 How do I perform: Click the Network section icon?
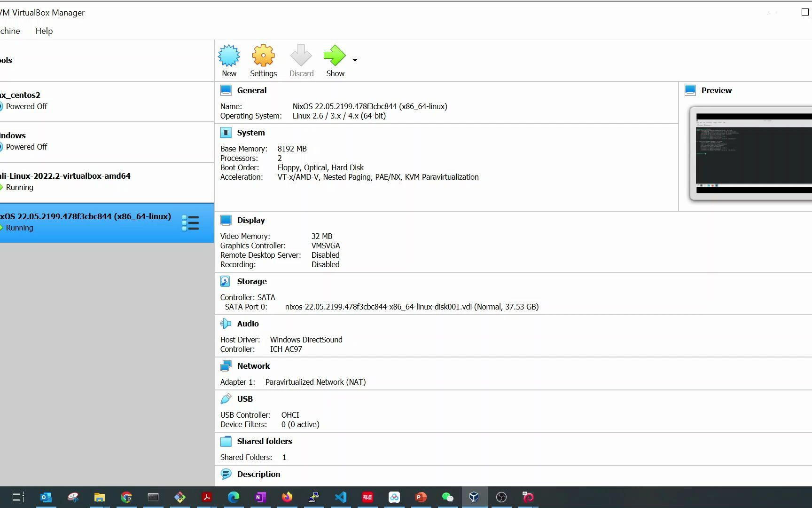pos(226,366)
